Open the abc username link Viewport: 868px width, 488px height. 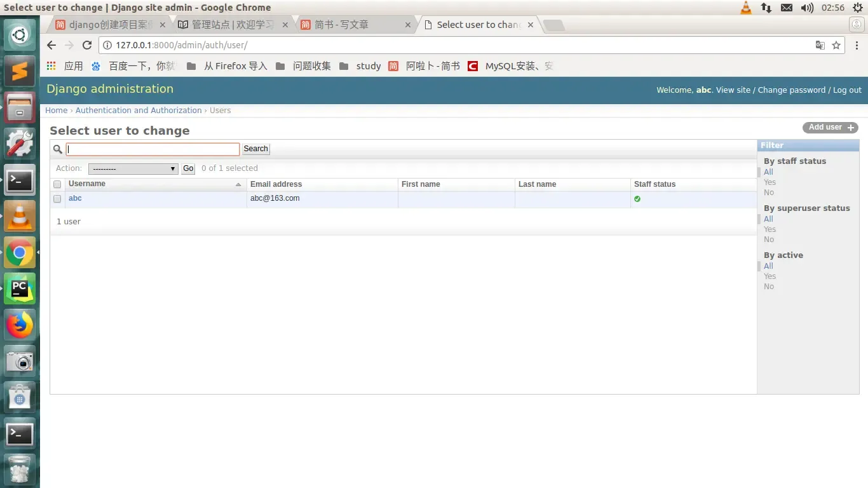75,198
